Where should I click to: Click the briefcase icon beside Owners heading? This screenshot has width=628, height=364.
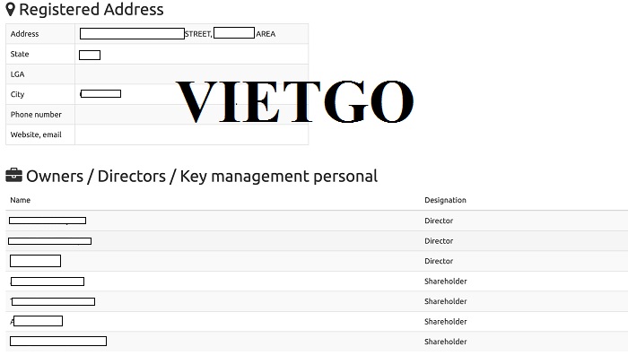[x=13, y=176]
